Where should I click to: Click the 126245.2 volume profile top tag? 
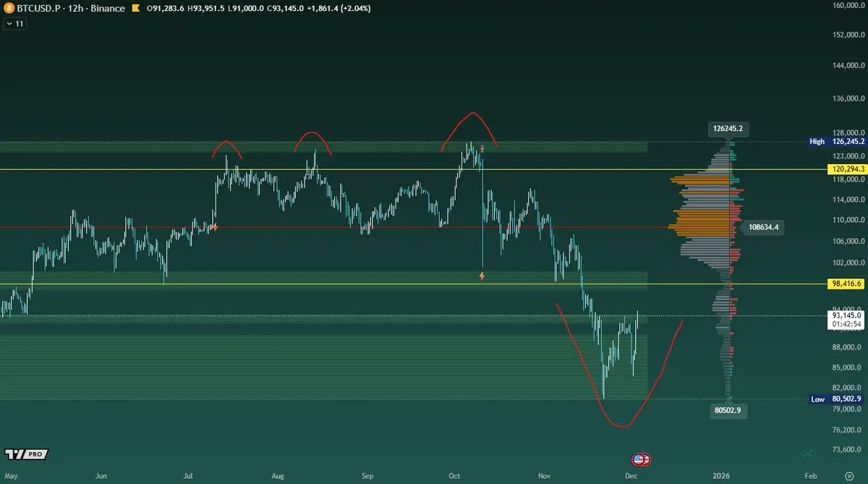pyautogui.click(x=728, y=129)
